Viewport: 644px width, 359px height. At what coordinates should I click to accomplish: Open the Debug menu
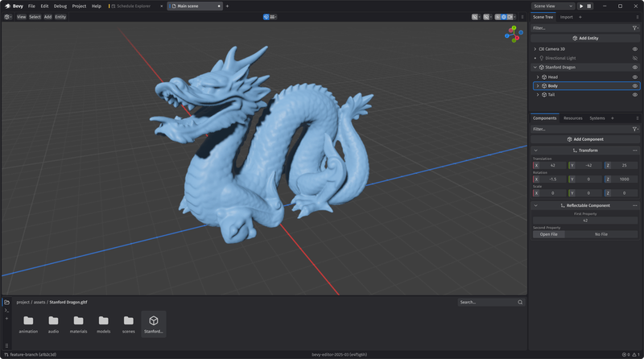(x=60, y=6)
